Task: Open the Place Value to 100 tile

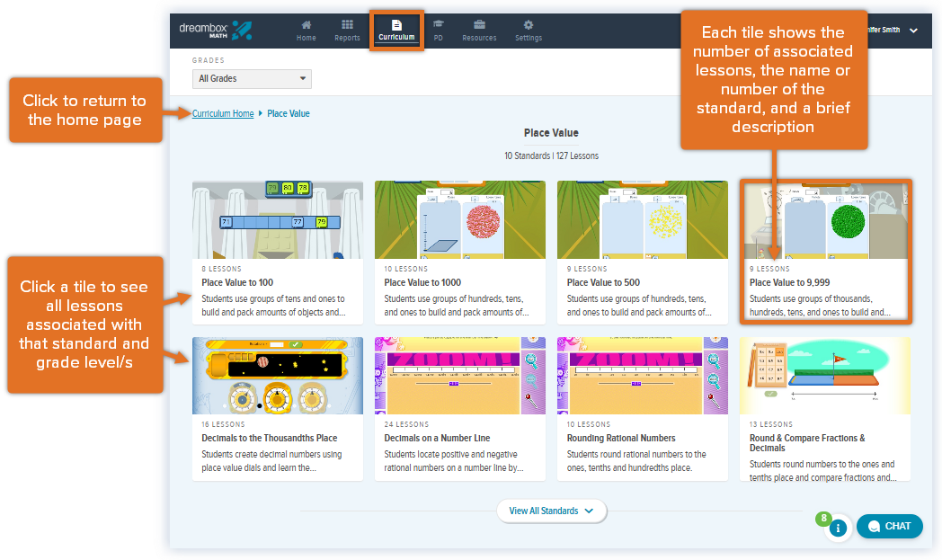Action: point(277,252)
